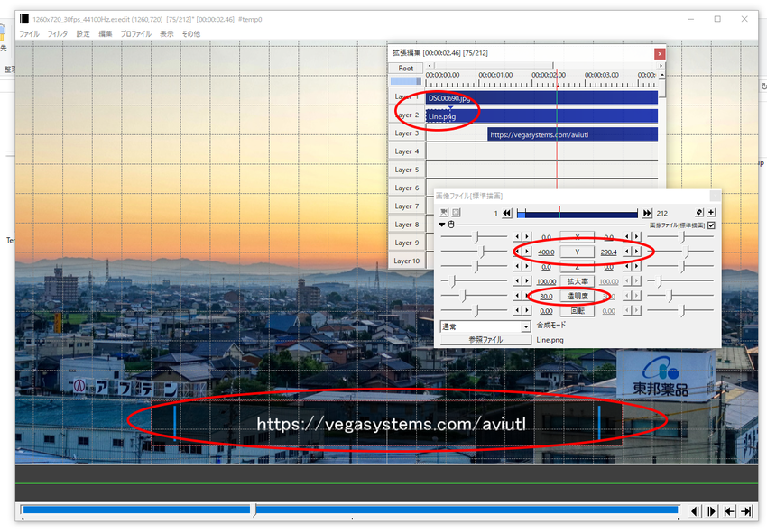The width and height of the screenshot is (767, 532).
Task: Toggle visibility of Layer 8
Action: pyautogui.click(x=406, y=225)
